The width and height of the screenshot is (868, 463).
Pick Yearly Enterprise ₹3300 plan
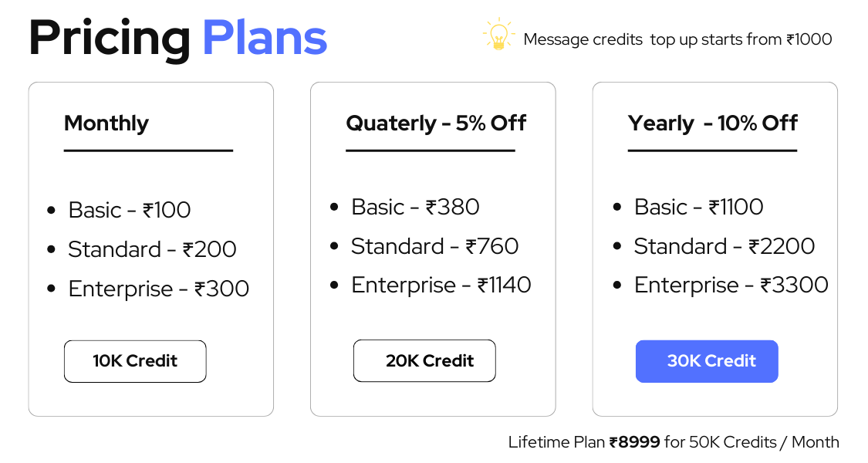click(x=731, y=286)
